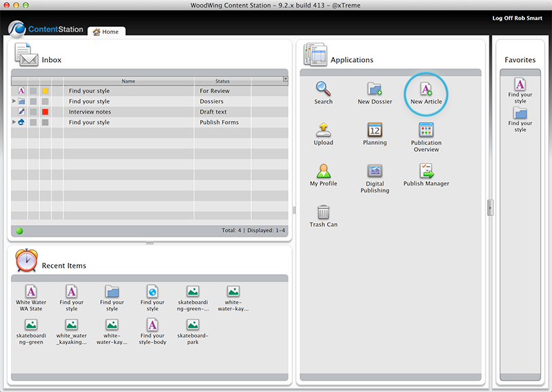Launch Digital Publishing
This screenshot has width=552, height=392.
click(x=375, y=178)
